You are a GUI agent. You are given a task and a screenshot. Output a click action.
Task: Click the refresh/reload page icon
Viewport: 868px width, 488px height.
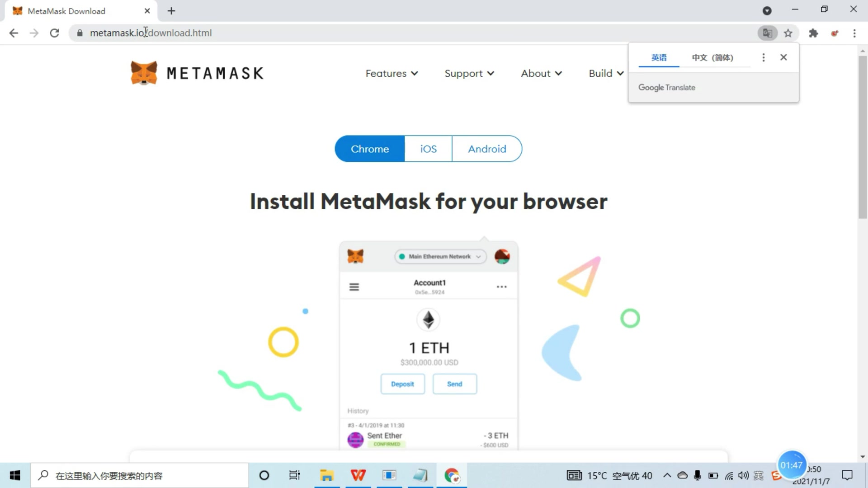(x=54, y=33)
